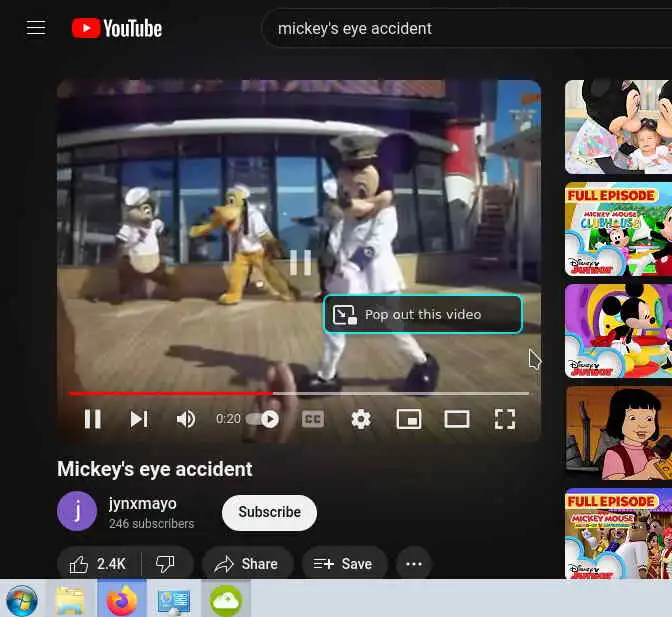Click the search box containing 'mickey's eye accident'
The height and width of the screenshot is (617, 672).
467,28
